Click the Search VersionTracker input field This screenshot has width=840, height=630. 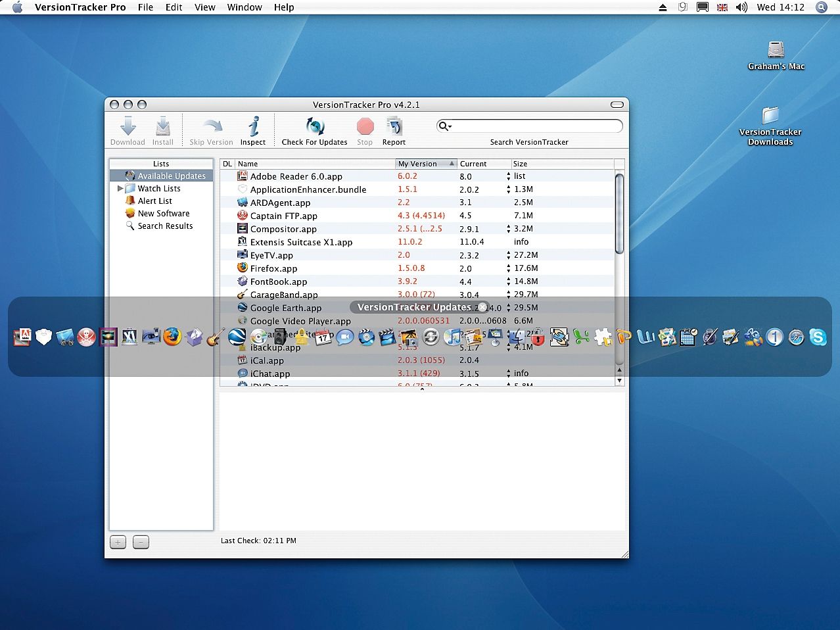pos(530,126)
